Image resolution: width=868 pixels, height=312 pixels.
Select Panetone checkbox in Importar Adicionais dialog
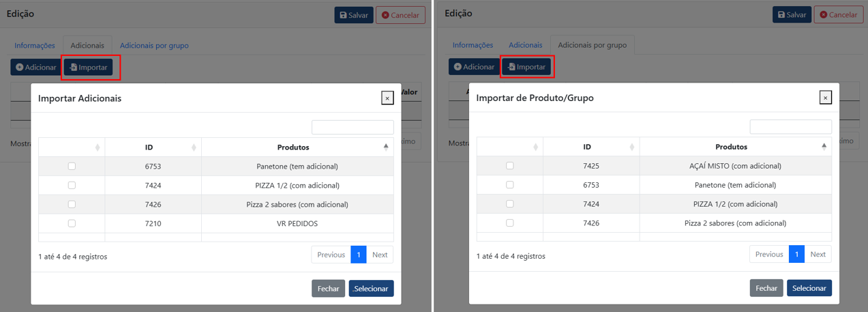(72, 166)
